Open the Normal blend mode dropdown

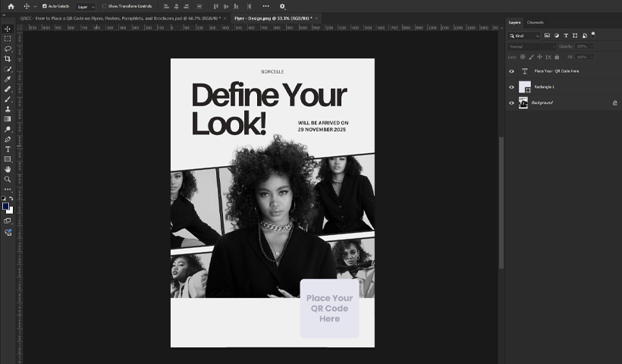pyautogui.click(x=532, y=46)
